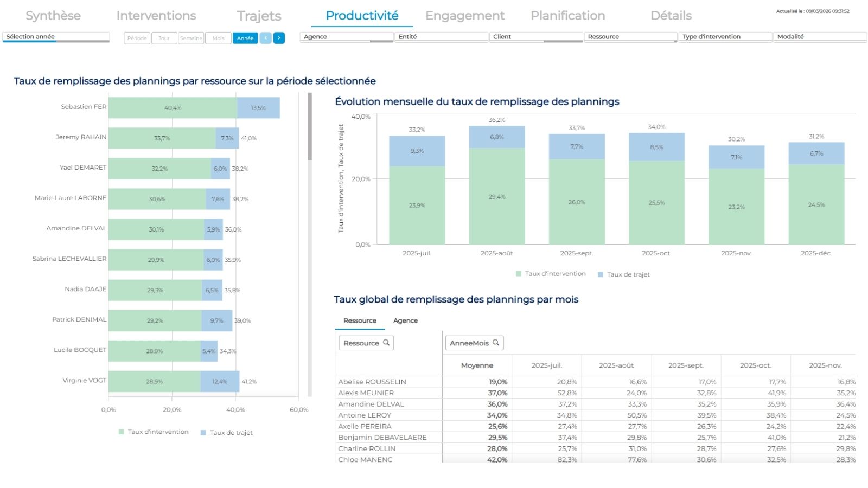Viewport: 868px width, 488px height.
Task: Select Virginie VOGT's 12,4% trajet bar segment
Action: (220, 381)
